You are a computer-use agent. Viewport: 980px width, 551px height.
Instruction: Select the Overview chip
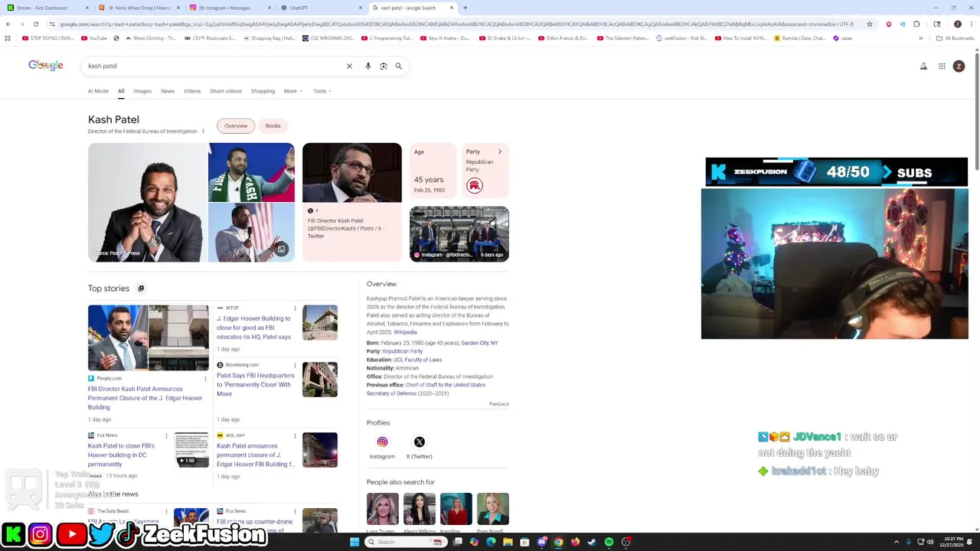[236, 126]
